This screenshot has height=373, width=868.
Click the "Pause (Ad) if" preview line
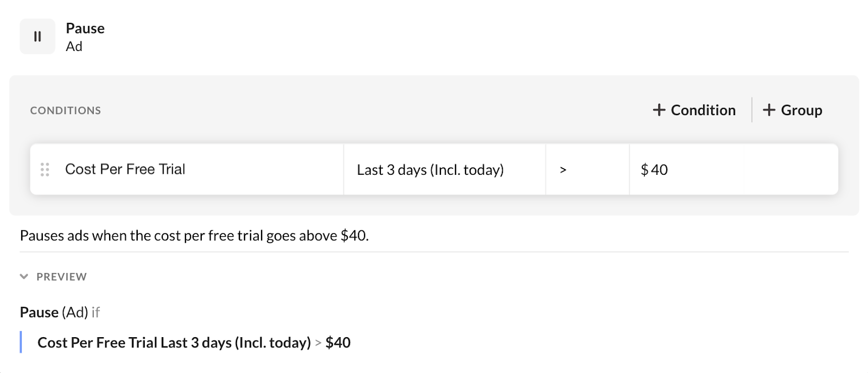click(60, 312)
